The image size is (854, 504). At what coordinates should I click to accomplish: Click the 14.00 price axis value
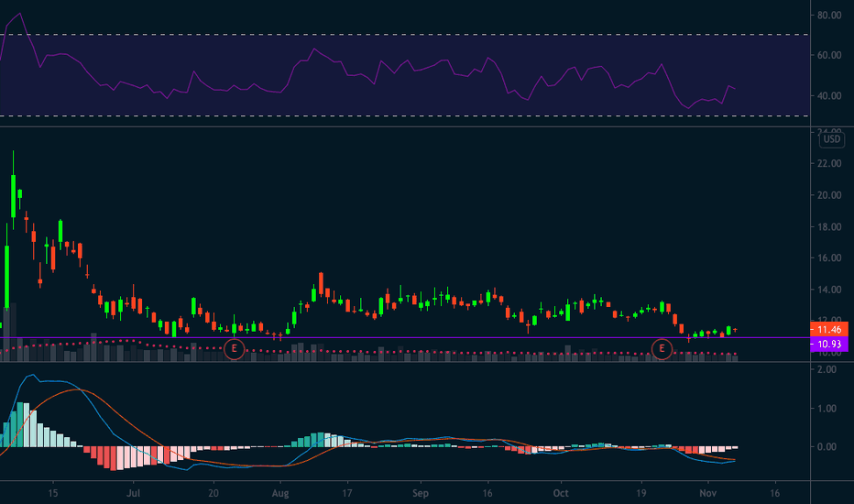829,290
